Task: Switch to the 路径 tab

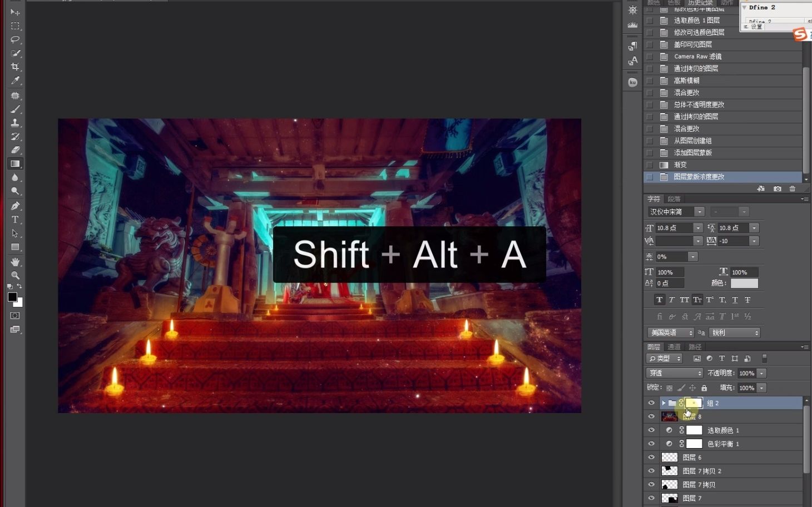Action: (x=695, y=347)
